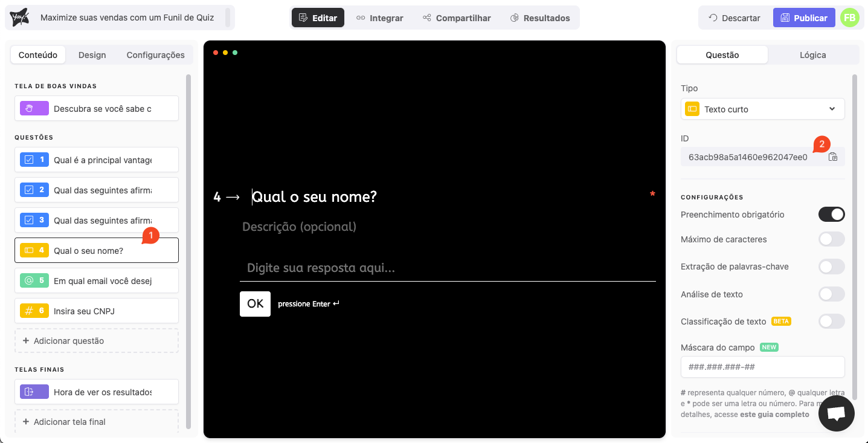868x443 pixels.
Task: Enable the Máximo de caracteres toggle
Action: 831,239
